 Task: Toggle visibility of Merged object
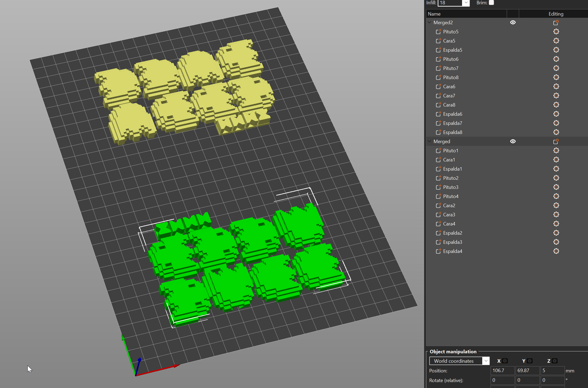[513, 141]
